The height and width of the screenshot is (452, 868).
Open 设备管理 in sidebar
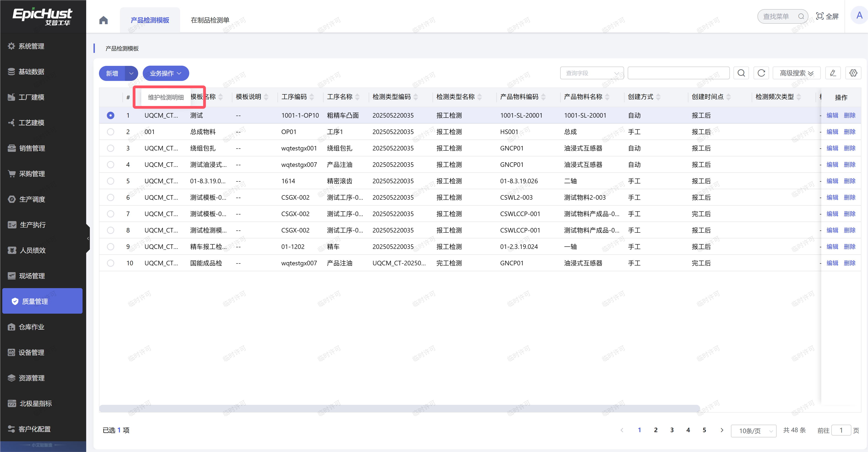point(31,352)
